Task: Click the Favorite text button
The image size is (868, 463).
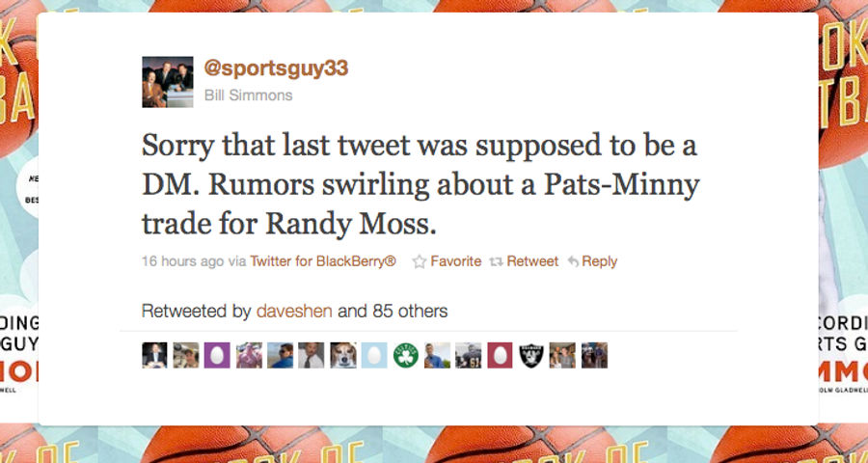Action: tap(456, 260)
